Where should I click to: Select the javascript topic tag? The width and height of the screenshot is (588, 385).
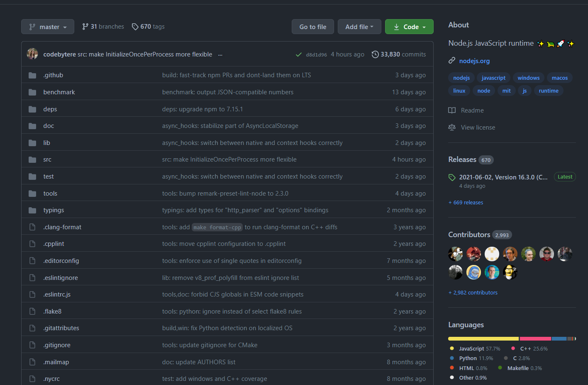tap(493, 78)
